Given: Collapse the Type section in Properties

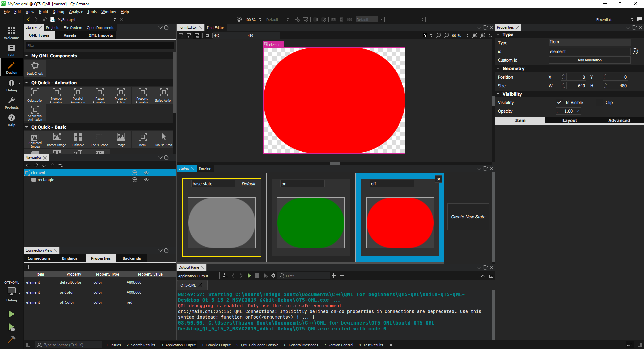Looking at the screenshot, I should coord(498,35).
